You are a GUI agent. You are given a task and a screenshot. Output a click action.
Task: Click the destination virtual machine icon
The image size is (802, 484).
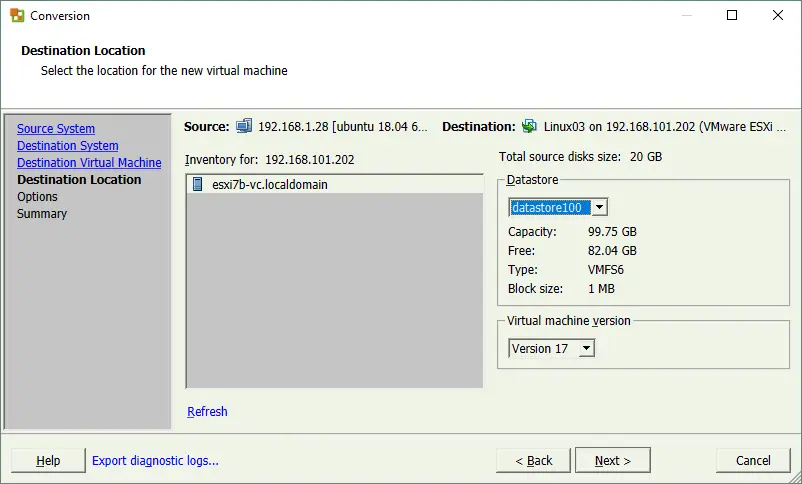(529, 126)
